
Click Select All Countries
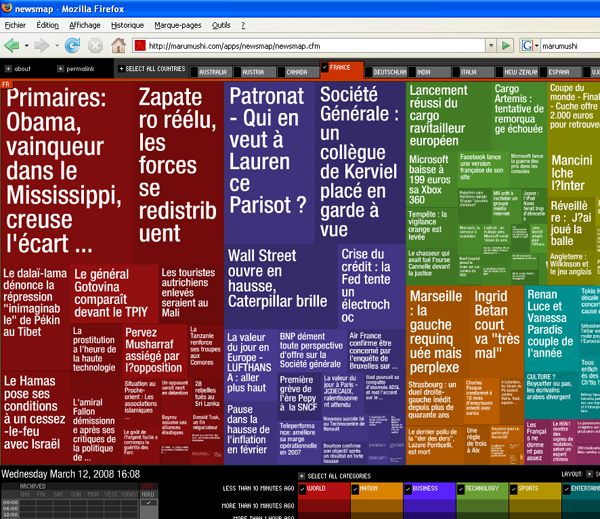point(155,69)
